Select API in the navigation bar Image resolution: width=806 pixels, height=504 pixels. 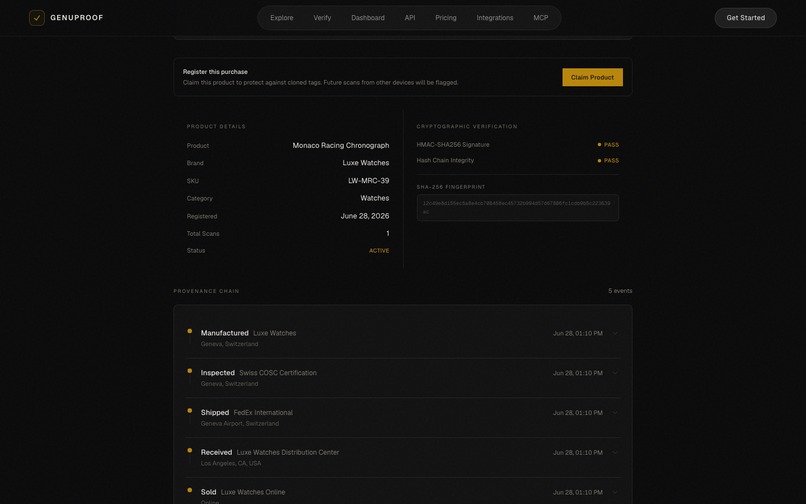[x=410, y=18]
